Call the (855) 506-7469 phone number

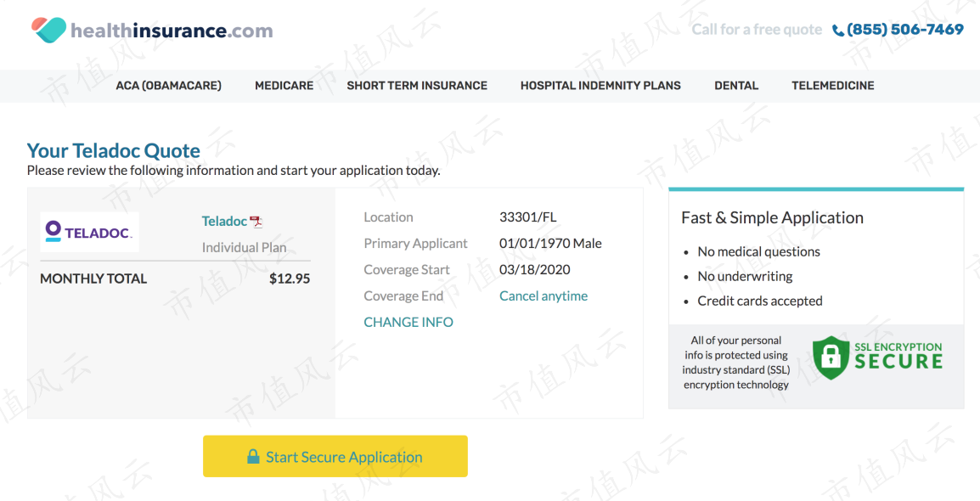[x=905, y=30]
